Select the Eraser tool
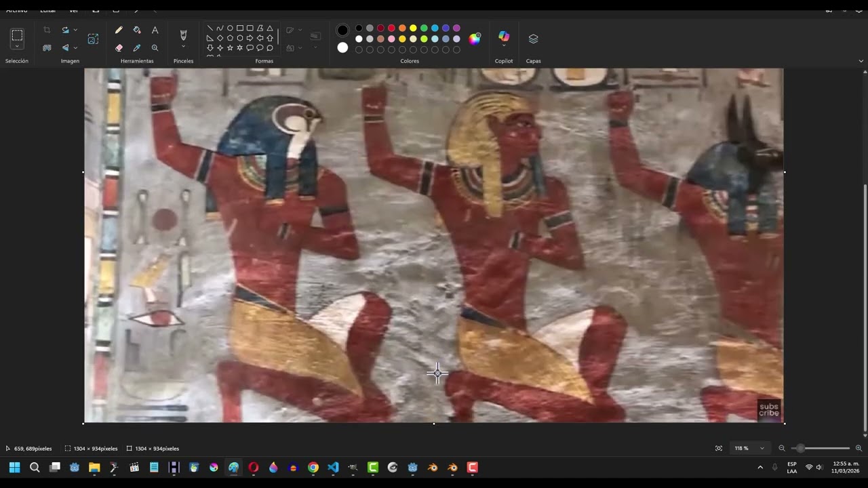The image size is (868, 488). (119, 47)
